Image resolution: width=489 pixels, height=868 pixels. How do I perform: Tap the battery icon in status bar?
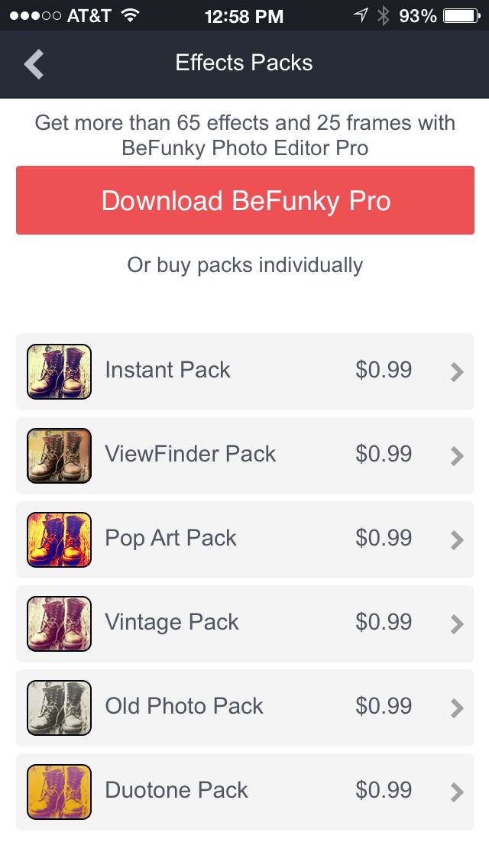coord(461,15)
